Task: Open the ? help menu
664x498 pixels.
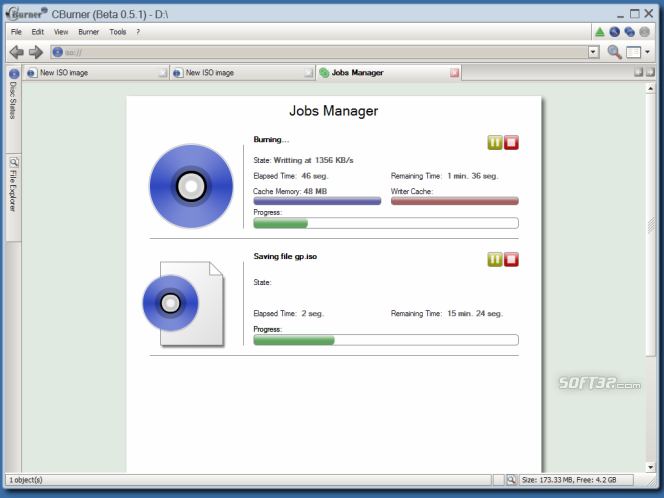Action: pos(138,32)
